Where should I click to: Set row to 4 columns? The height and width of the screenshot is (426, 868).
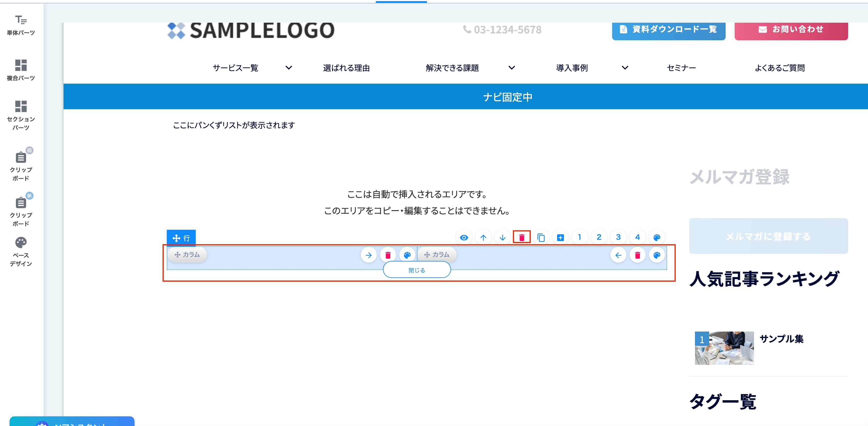click(637, 238)
